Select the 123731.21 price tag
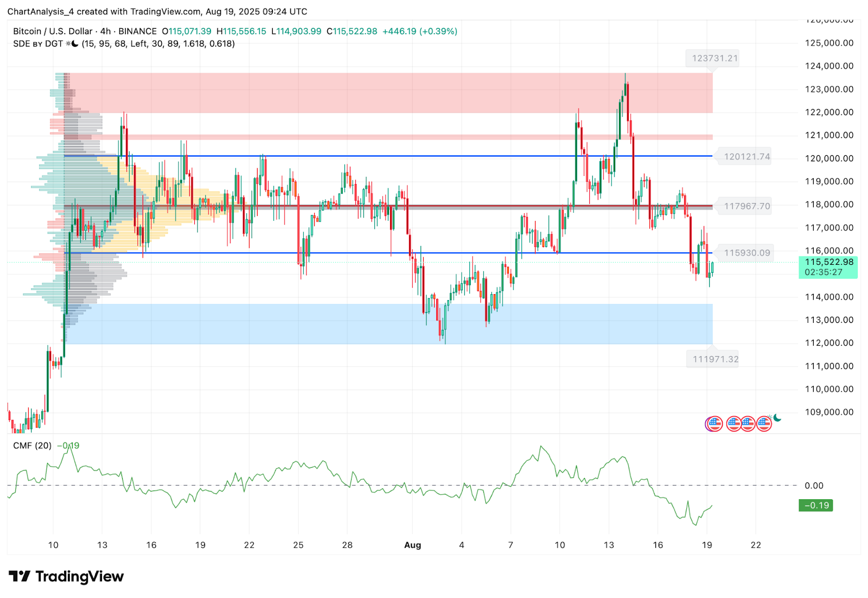The width and height of the screenshot is (868, 598). click(x=715, y=58)
